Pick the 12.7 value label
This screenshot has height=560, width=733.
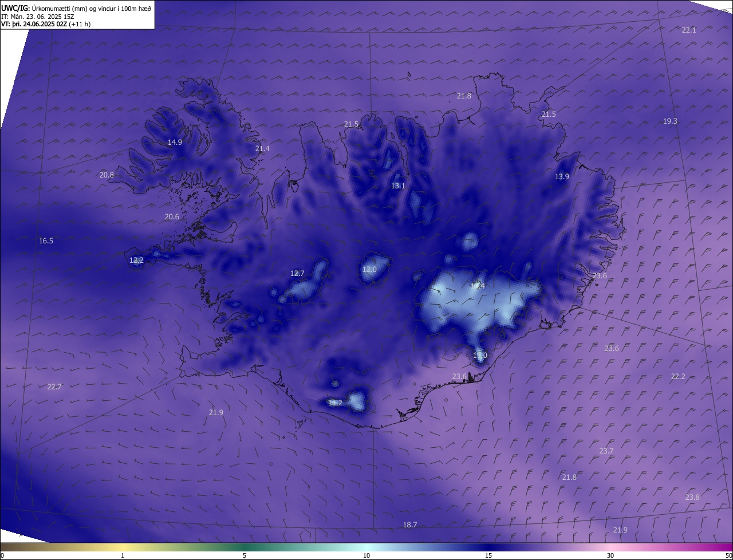coord(297,274)
